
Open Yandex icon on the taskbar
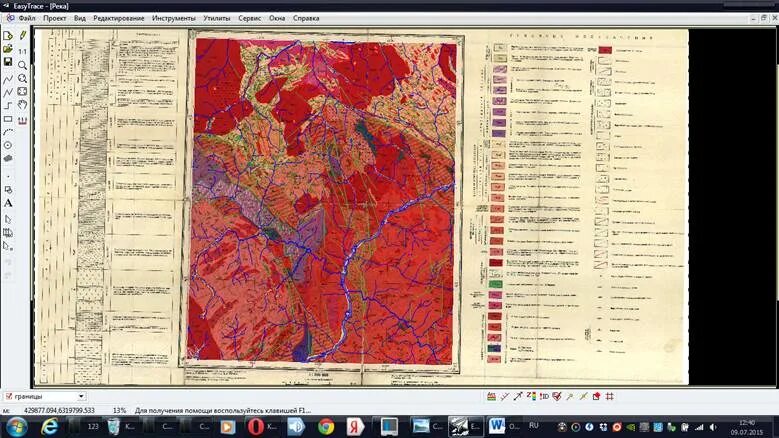click(x=355, y=427)
